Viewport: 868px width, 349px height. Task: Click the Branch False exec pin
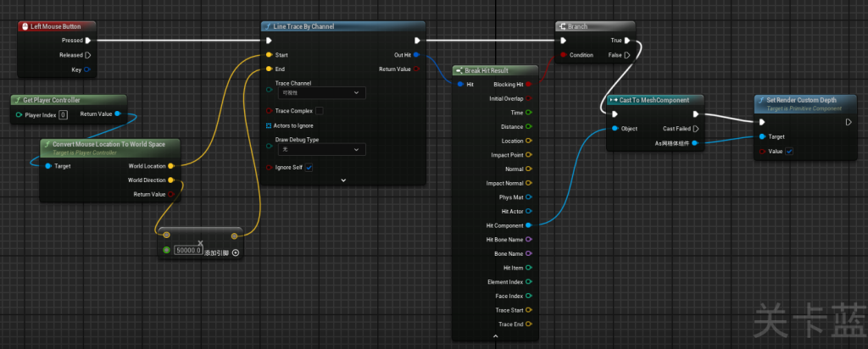click(627, 55)
